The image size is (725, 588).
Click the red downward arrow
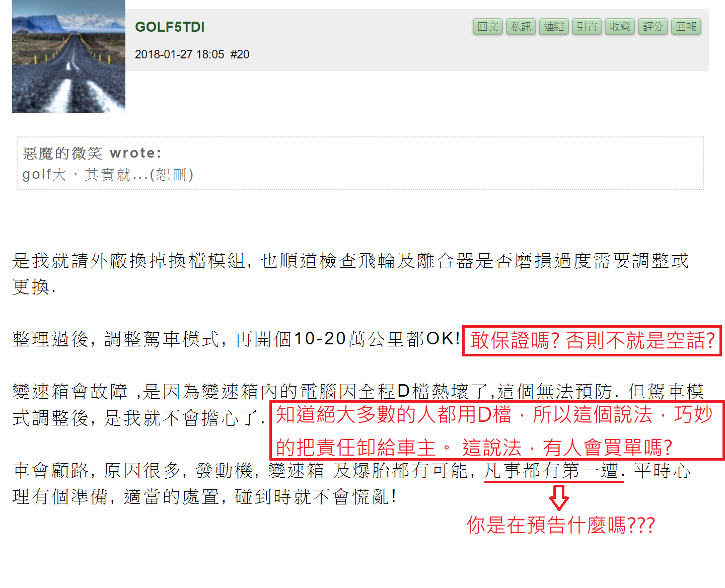pos(558,497)
